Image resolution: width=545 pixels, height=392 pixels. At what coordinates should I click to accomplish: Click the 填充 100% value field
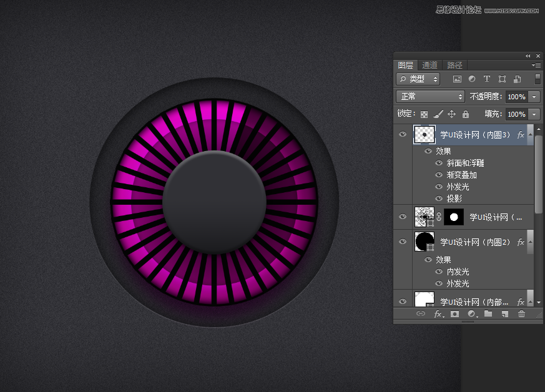tap(516, 114)
